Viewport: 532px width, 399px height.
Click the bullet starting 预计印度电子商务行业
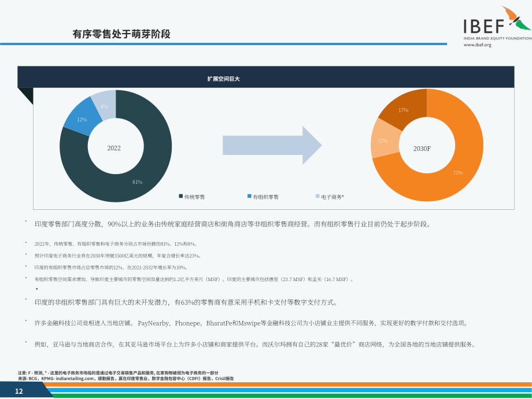pos(118,256)
